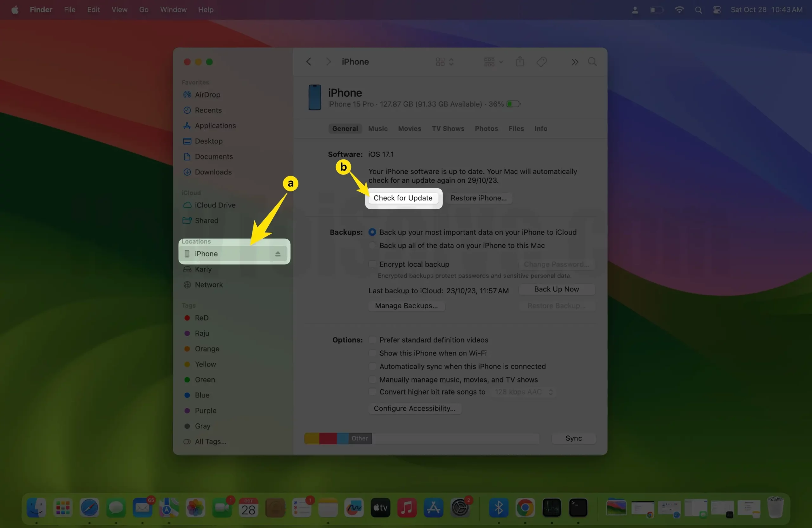Switch to the Files tab
The height and width of the screenshot is (528, 812).
click(x=516, y=128)
